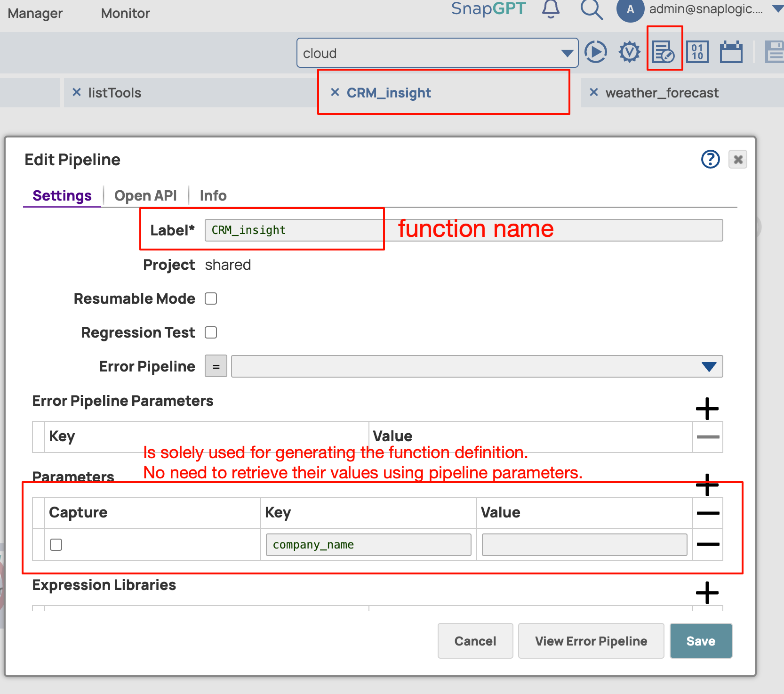Click the search magnifier icon
The width and height of the screenshot is (784, 694).
tap(591, 9)
